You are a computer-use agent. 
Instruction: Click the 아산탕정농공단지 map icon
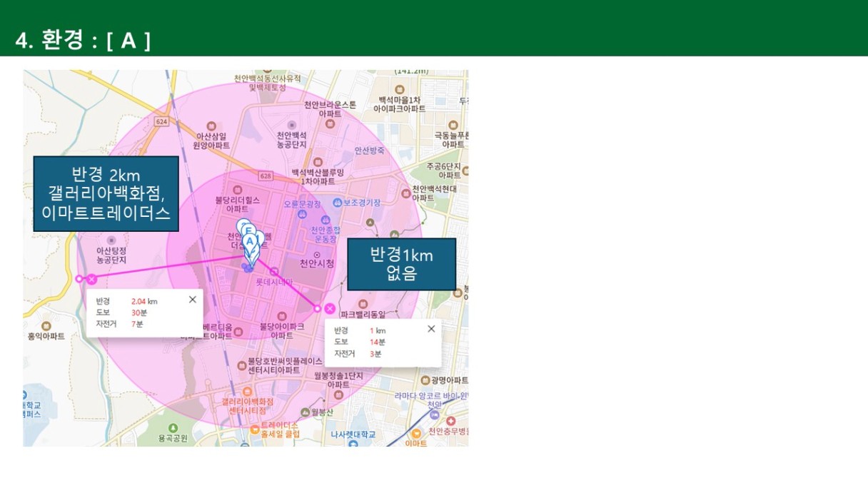[113, 240]
